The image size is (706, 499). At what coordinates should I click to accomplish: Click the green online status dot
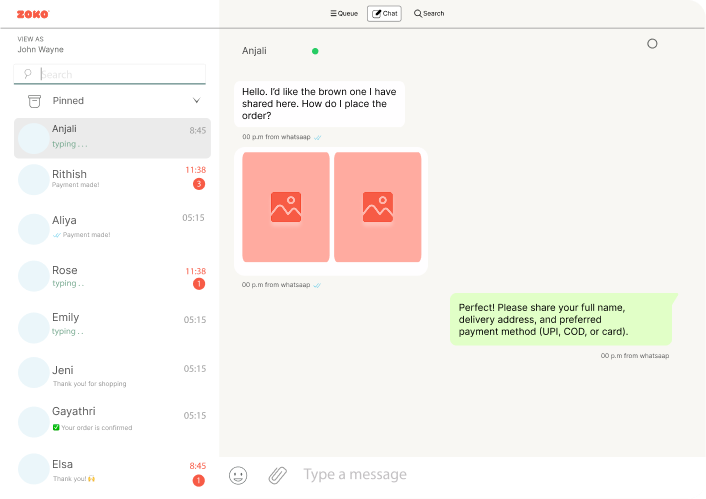point(315,51)
